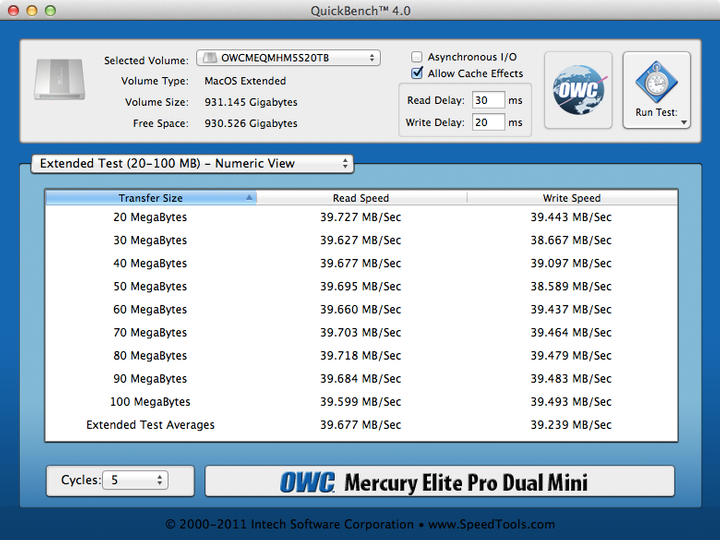Click the Write Delay input field
720x540 pixels.
[x=488, y=122]
